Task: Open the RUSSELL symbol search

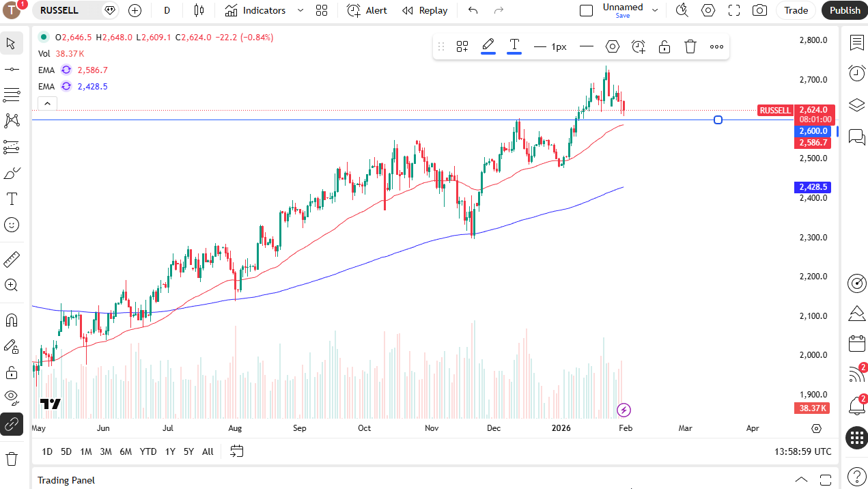Action: click(76, 10)
